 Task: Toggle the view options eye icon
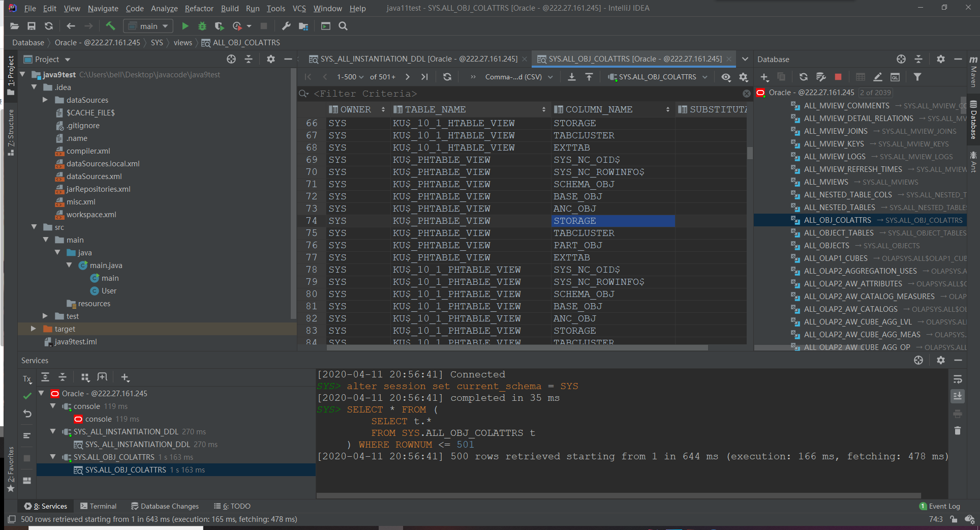coord(726,77)
